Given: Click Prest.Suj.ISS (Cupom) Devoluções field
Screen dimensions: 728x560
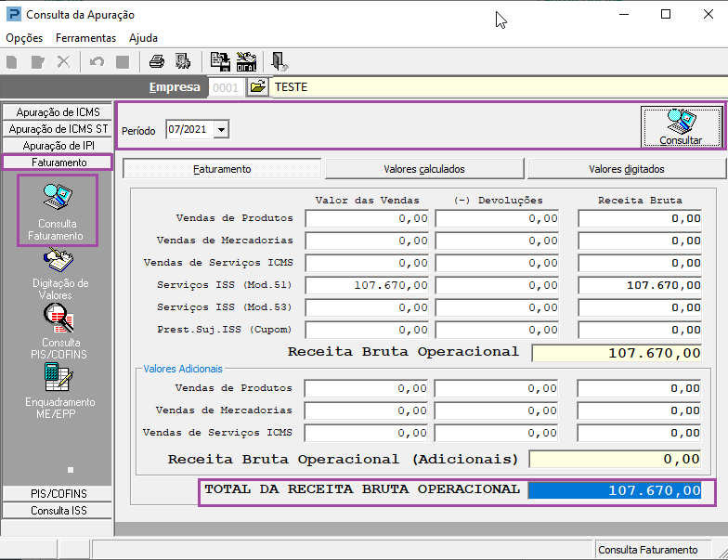Looking at the screenshot, I should click(x=498, y=330).
